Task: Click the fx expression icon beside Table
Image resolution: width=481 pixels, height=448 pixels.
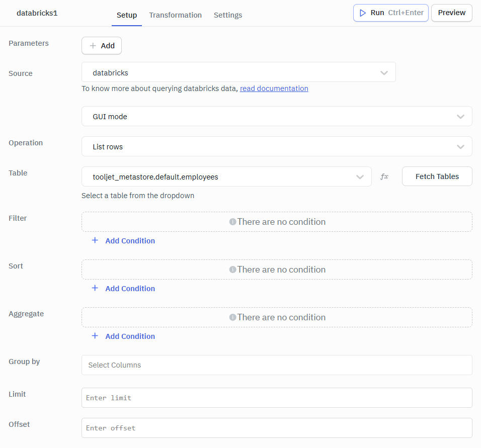Action: point(384,176)
